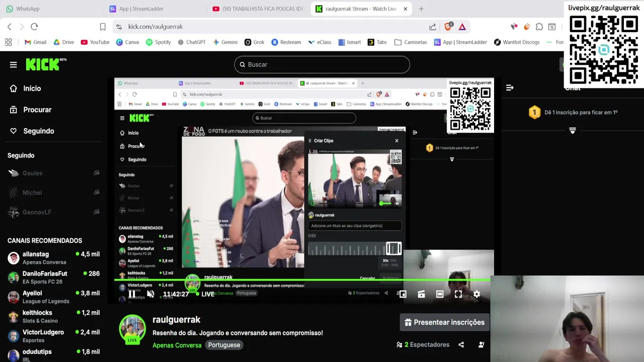The image size is (644, 362).
Task: Open Procurar in the sidebar
Action: pyautogui.click(x=37, y=110)
